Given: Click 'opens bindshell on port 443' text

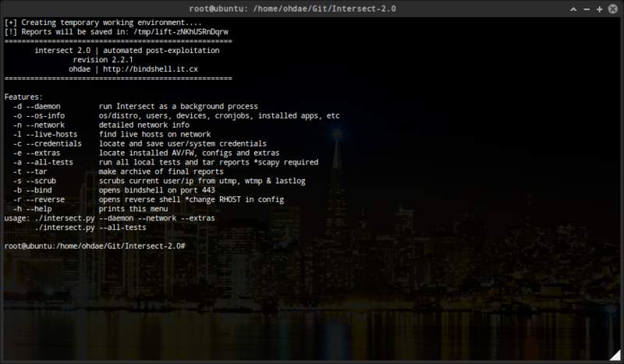Looking at the screenshot, I should [x=157, y=190].
